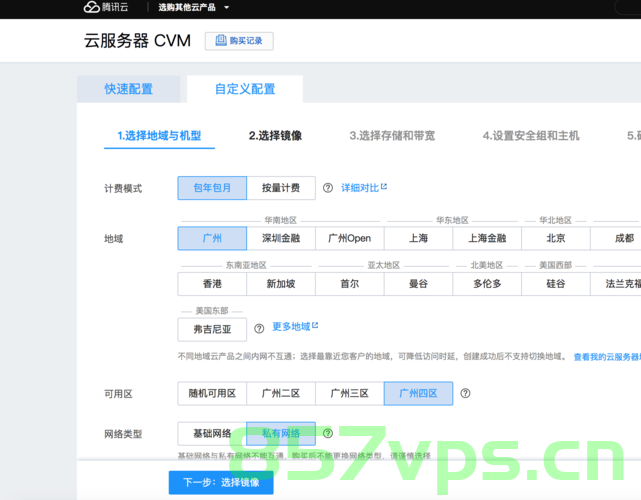Switch to 自定义配置 tab
Image resolution: width=641 pixels, height=500 pixels.
point(245,89)
